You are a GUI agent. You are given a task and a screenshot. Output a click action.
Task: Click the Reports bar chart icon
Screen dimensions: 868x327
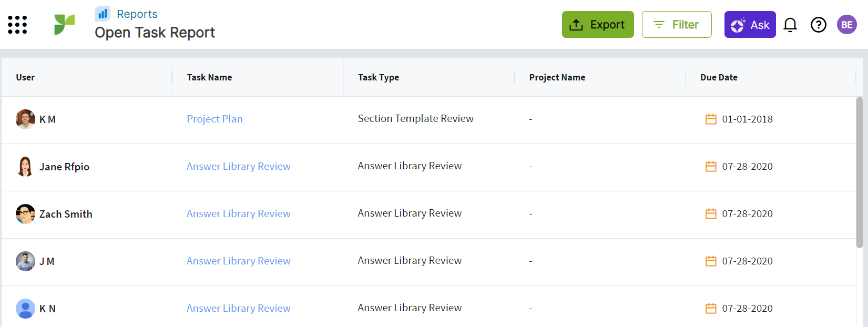click(103, 14)
